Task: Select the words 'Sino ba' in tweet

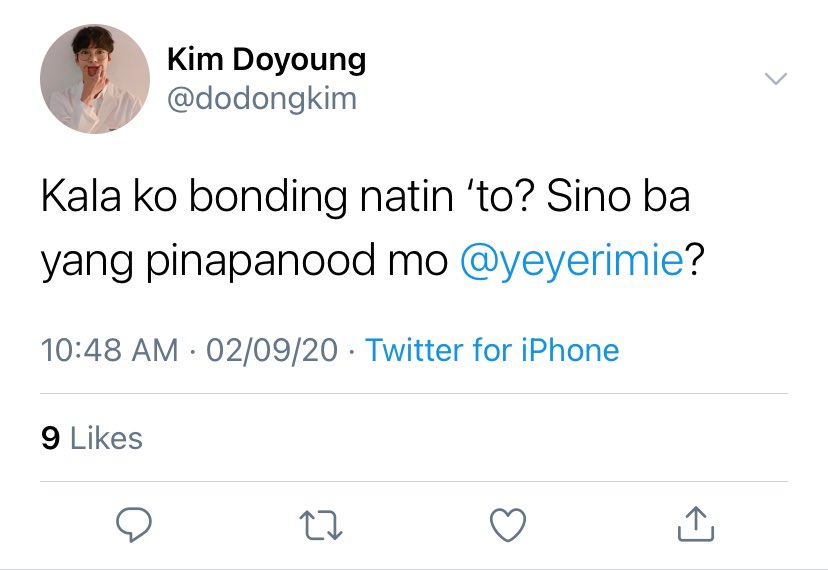Action: tap(618, 197)
